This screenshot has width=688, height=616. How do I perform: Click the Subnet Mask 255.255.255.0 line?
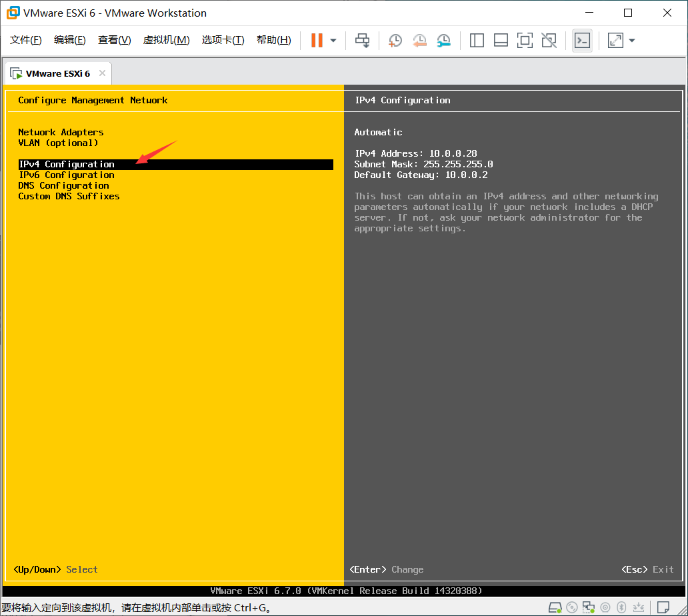[x=423, y=164]
